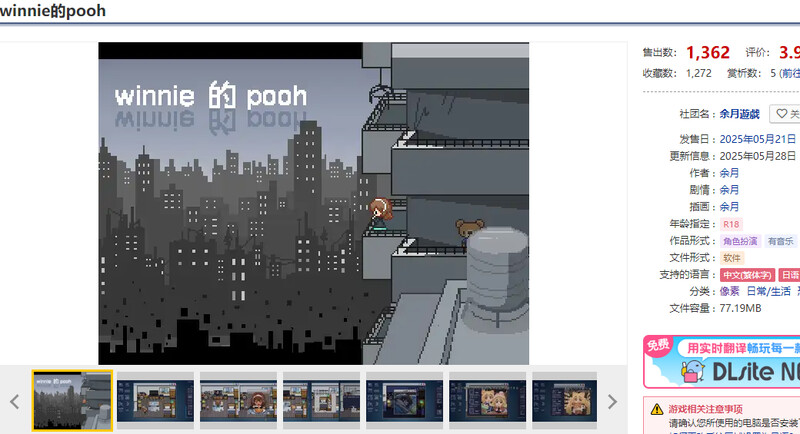Open the 像素 genre link
Image resolution: width=800 pixels, height=434 pixels.
pyautogui.click(x=729, y=291)
